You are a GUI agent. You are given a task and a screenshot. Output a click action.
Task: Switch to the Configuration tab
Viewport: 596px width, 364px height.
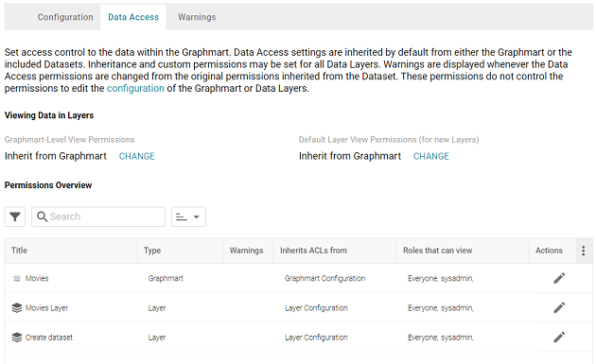click(x=65, y=17)
